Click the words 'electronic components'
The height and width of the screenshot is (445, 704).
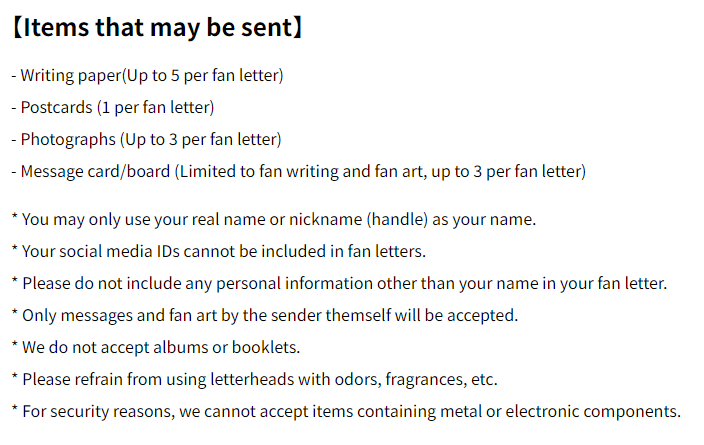click(x=593, y=411)
